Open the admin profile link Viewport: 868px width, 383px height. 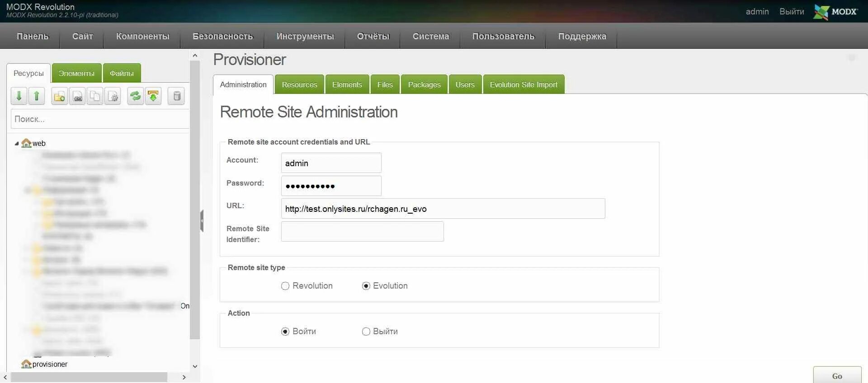757,11
